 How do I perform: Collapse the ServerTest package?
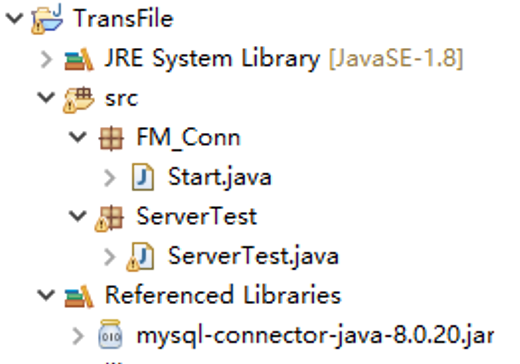click(x=78, y=216)
